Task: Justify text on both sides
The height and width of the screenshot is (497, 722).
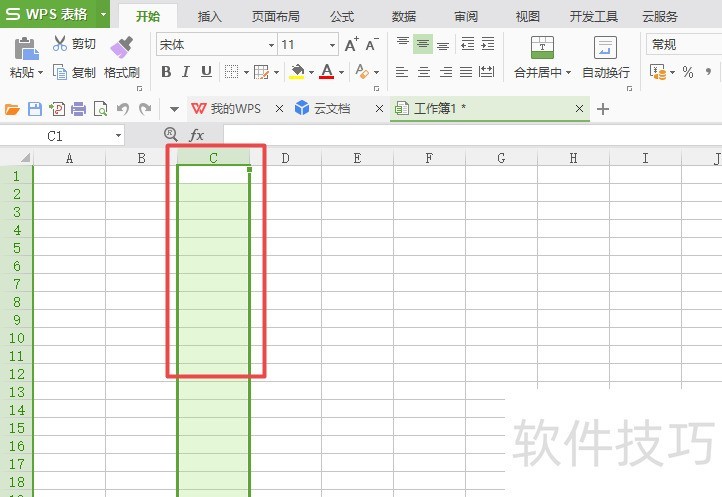Action: coord(466,72)
